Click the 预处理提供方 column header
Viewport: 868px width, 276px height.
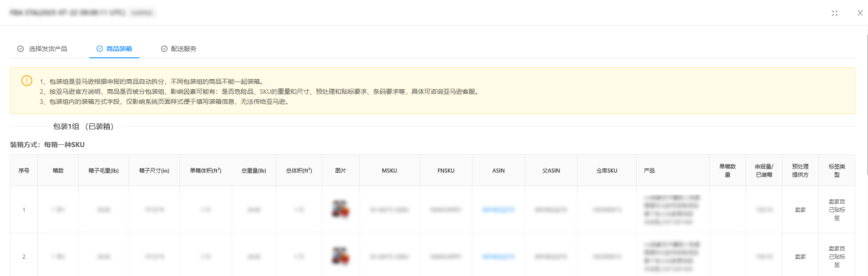(800, 171)
